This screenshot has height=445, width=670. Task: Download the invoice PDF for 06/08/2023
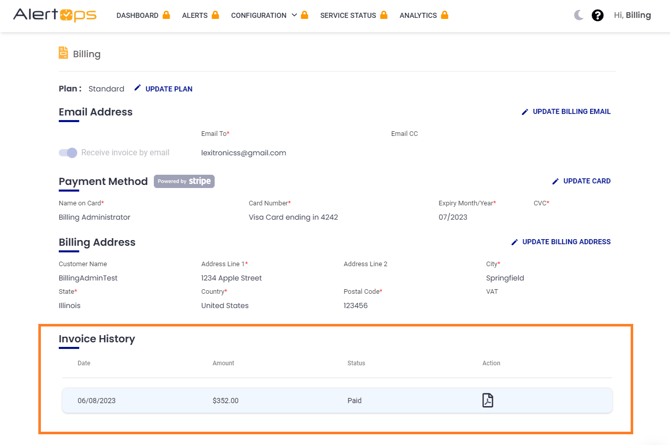point(487,400)
